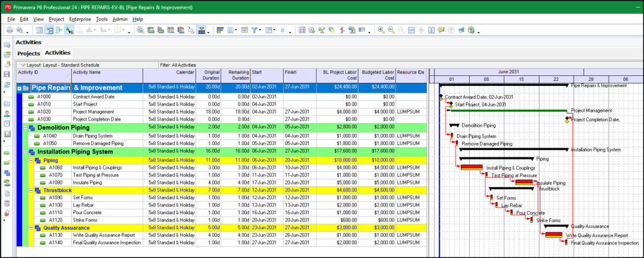Open the Layout - Standard Schedule dropdown
The height and width of the screenshot is (258, 644).
(23, 65)
